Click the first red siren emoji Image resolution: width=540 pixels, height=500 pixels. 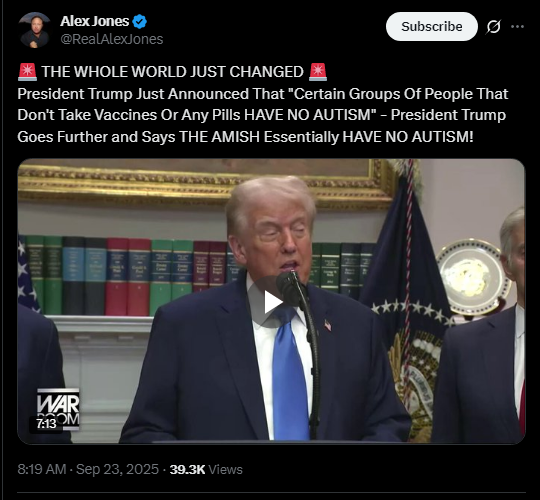[27, 72]
